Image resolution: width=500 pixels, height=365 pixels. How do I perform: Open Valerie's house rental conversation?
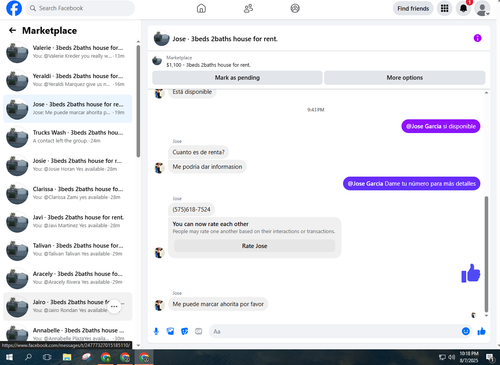(x=68, y=52)
